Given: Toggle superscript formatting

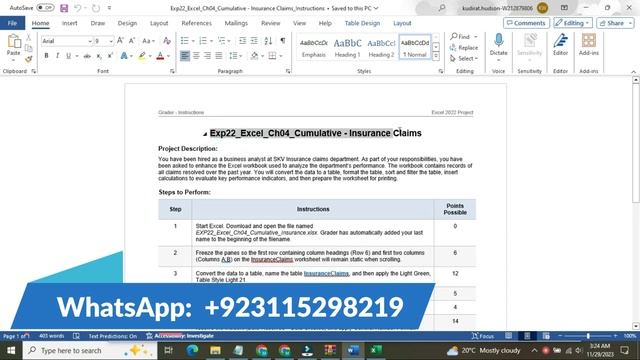Looking at the screenshot, I should tap(110, 56).
